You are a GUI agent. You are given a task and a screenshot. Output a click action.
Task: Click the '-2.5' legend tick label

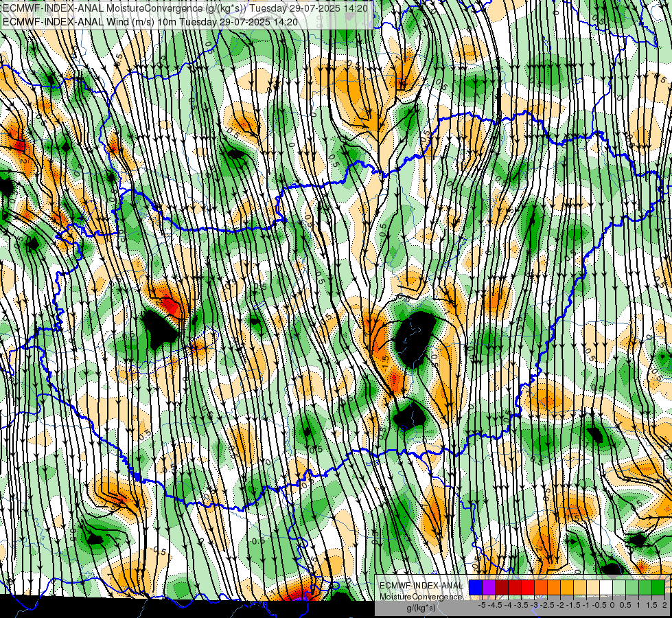[x=547, y=605]
